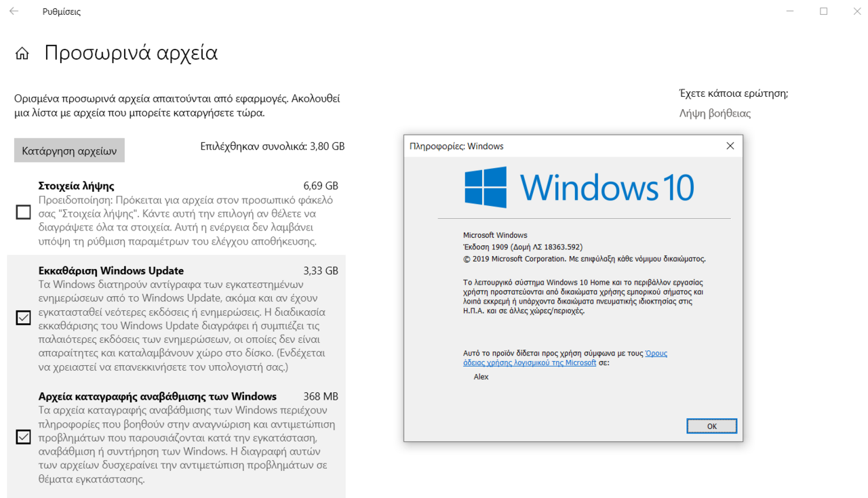Click the Windows 10 Home trademark paragraph
This screenshot has height=498, width=868.
click(583, 297)
